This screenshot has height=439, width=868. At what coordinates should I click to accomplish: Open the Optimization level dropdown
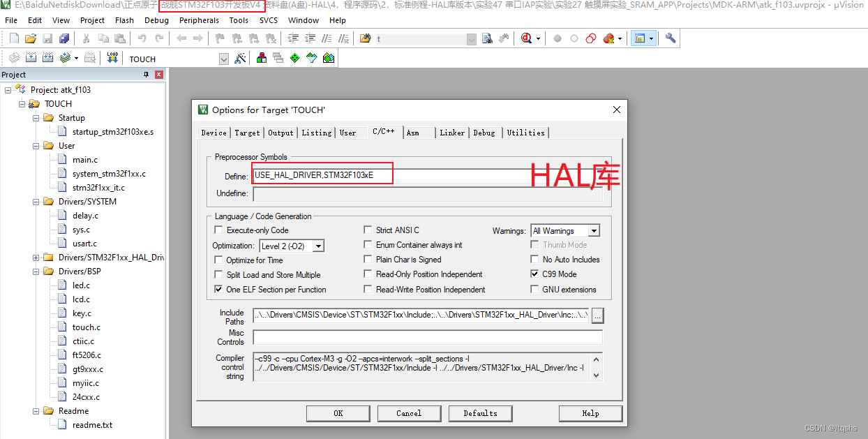(x=318, y=246)
